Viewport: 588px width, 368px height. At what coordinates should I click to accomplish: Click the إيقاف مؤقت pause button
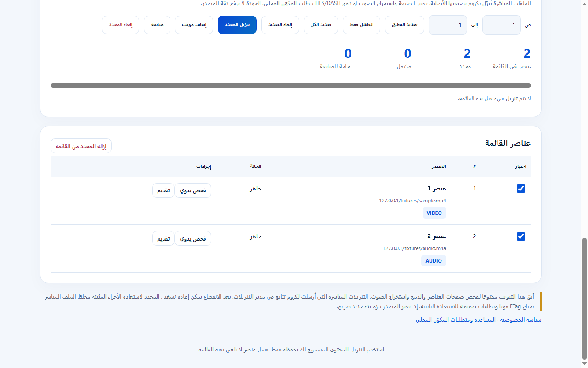[194, 25]
